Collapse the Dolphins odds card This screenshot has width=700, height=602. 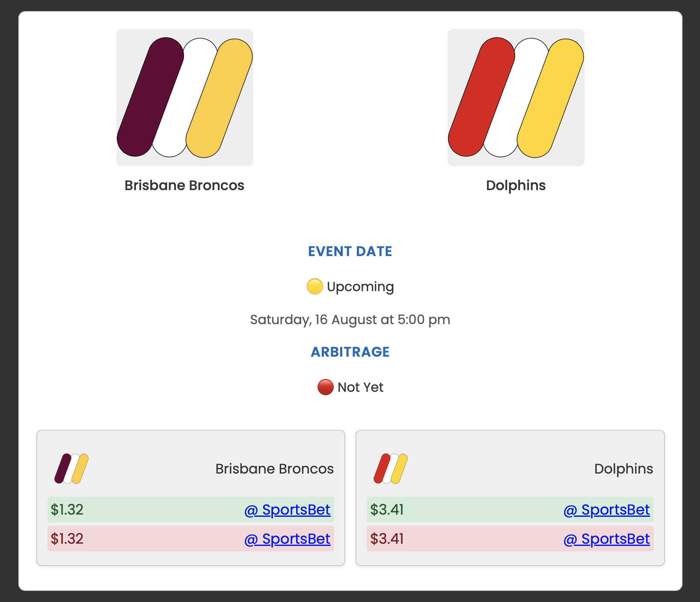(510, 468)
